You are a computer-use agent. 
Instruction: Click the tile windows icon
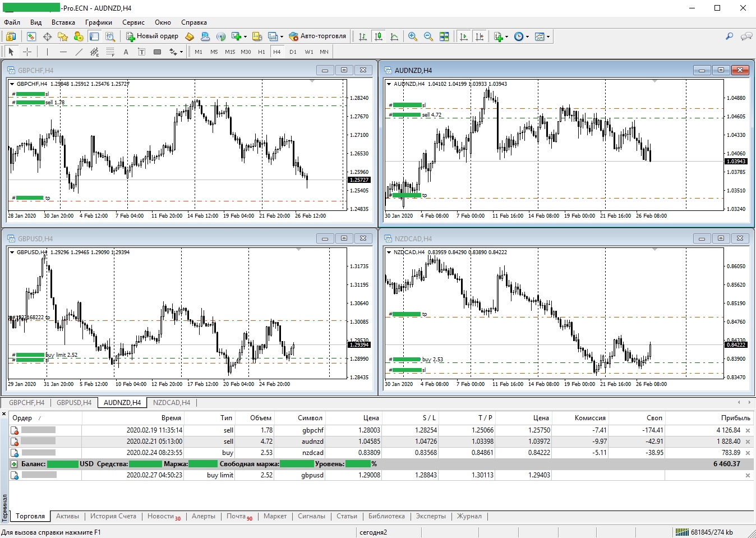pos(444,36)
